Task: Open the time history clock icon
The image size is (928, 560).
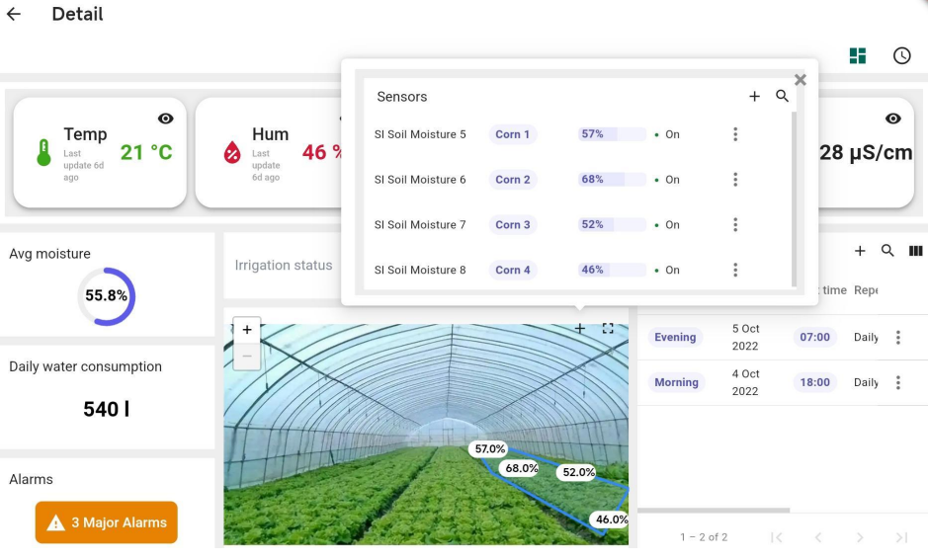Action: (x=901, y=56)
